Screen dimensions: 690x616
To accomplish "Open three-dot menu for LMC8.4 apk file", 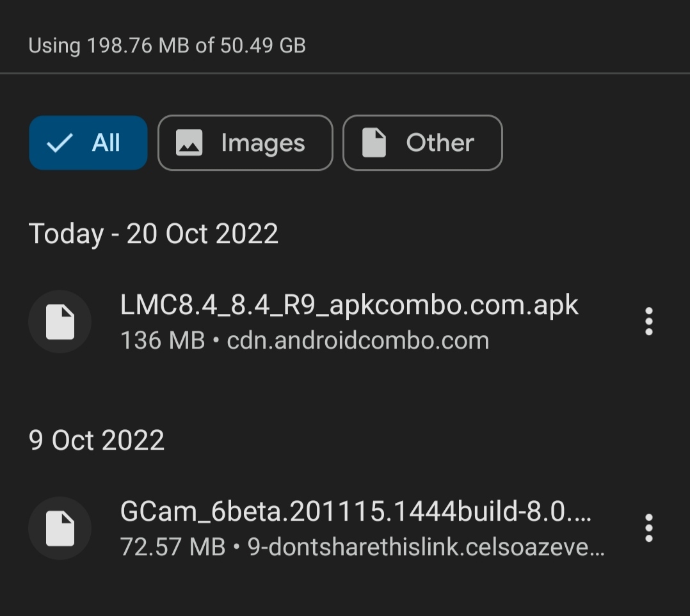I will 648,321.
